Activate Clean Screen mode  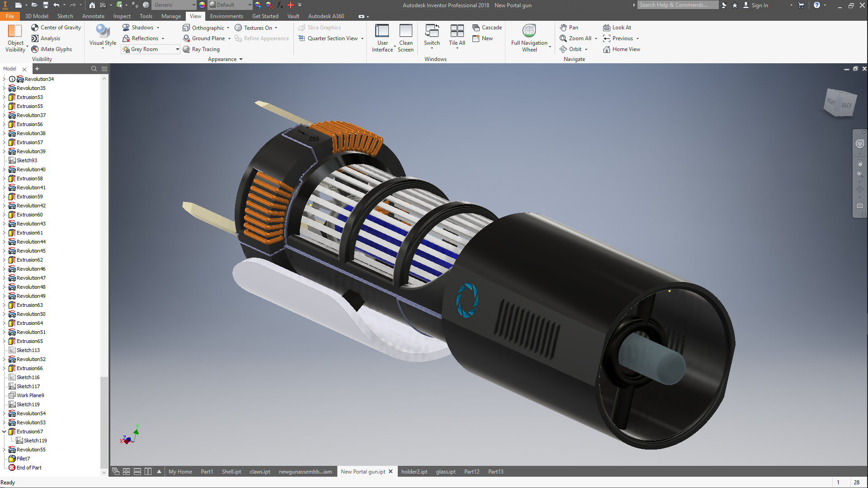[x=406, y=38]
